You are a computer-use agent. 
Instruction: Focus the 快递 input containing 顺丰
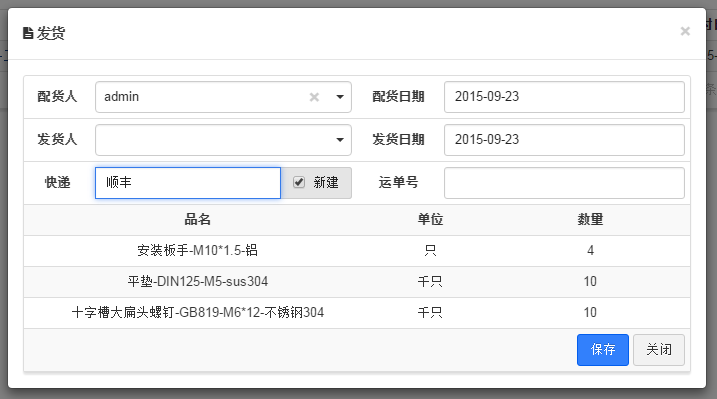click(x=188, y=183)
